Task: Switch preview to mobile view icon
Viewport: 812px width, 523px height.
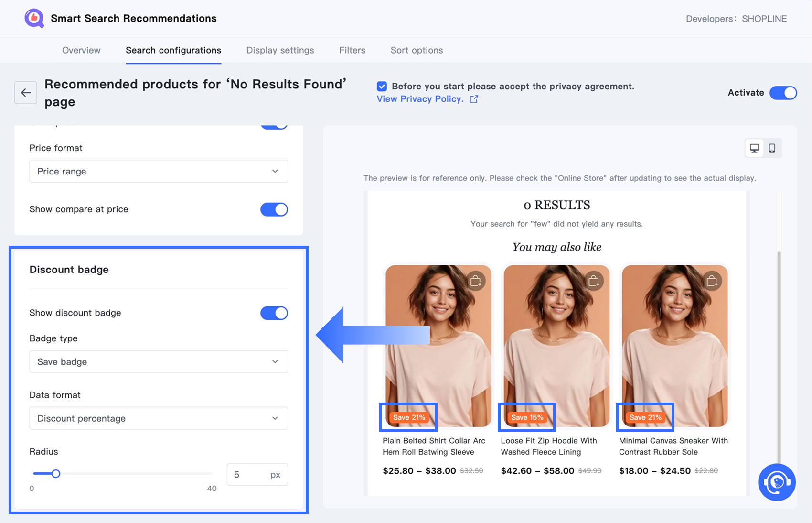Action: coord(772,148)
